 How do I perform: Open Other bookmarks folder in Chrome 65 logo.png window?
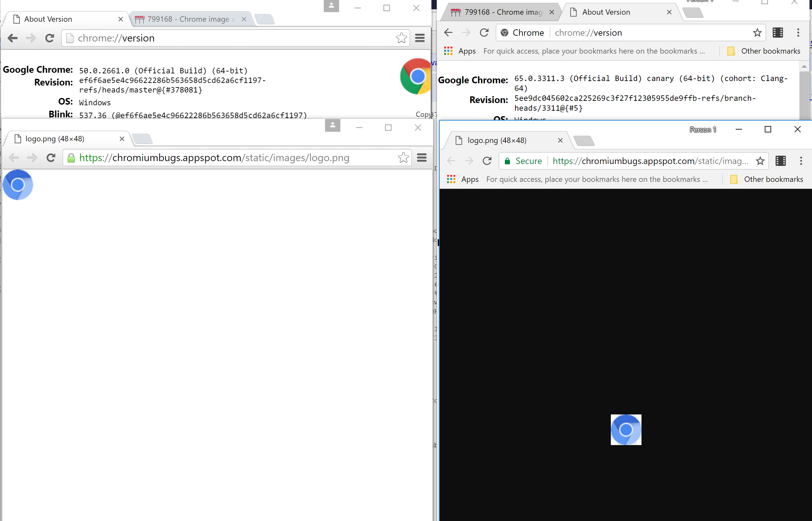(x=767, y=179)
